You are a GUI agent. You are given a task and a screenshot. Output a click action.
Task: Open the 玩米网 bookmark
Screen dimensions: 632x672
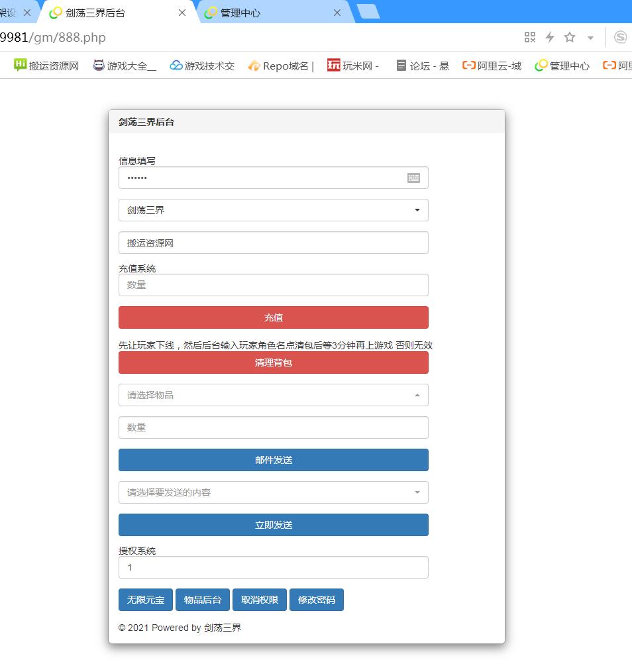(353, 66)
